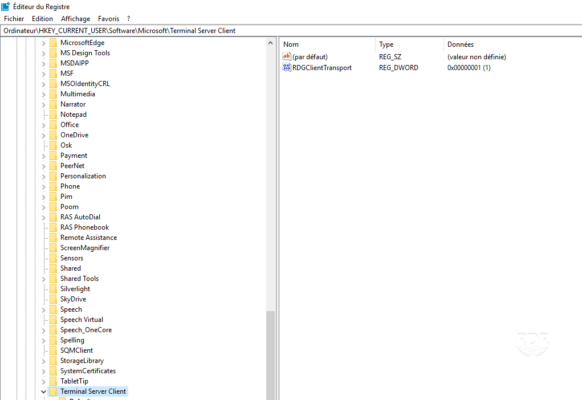Select the Poom folder icon

[53, 207]
